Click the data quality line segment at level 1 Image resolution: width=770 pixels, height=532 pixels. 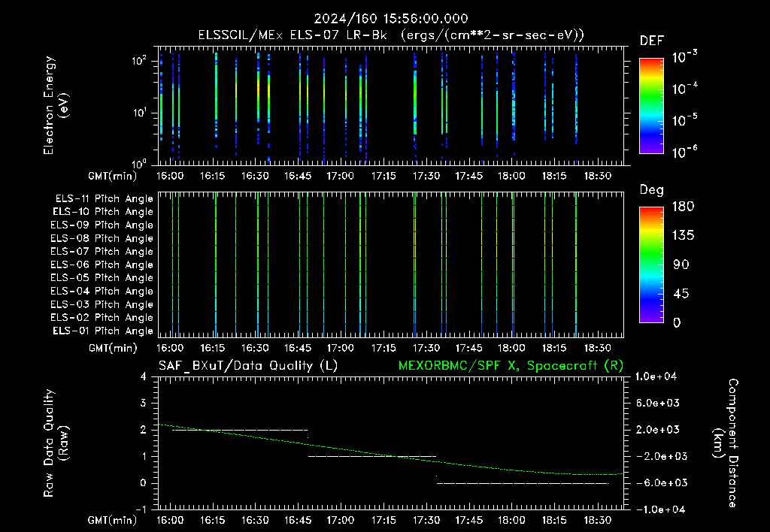pyautogui.click(x=372, y=456)
